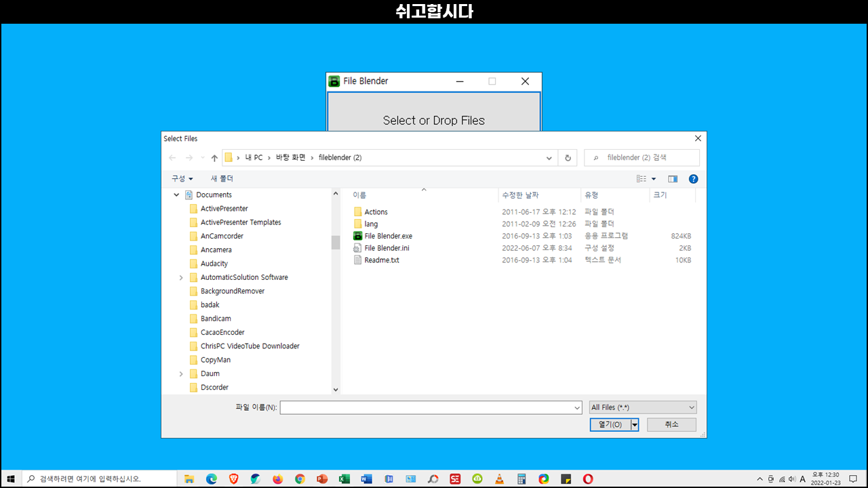Viewport: 868px width, 488px height.
Task: Click the tree scroll up arrow
Action: tap(336, 194)
